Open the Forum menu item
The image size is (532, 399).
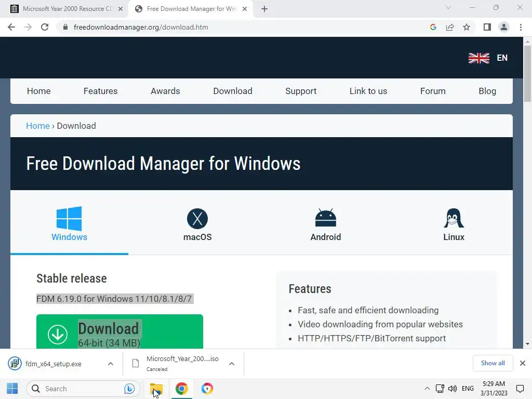pos(433,91)
